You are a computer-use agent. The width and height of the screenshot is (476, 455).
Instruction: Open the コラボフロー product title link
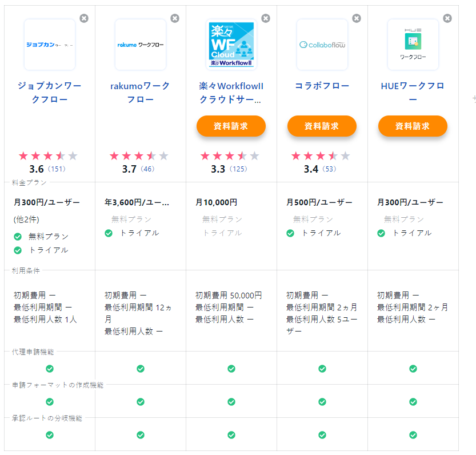322,86
